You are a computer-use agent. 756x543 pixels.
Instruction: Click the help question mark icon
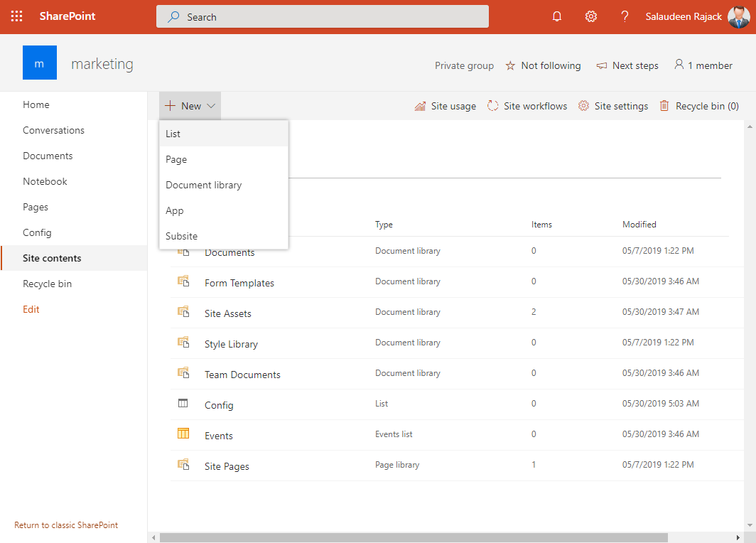(625, 16)
